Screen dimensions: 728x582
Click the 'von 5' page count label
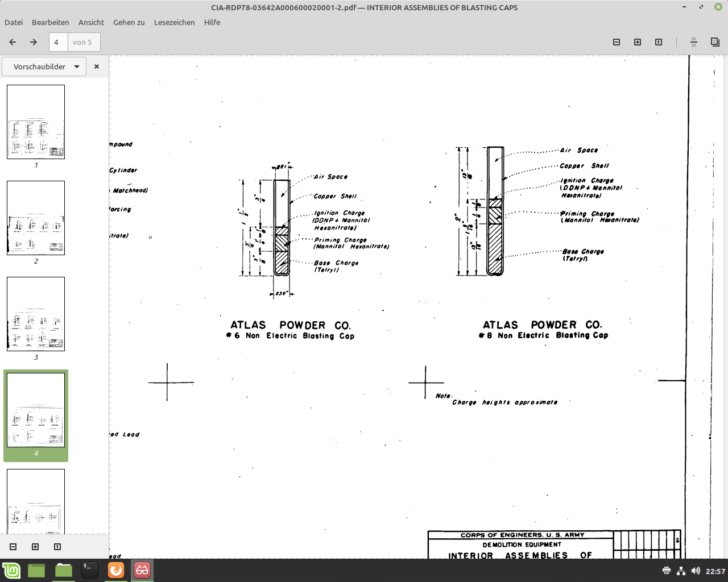click(x=82, y=42)
